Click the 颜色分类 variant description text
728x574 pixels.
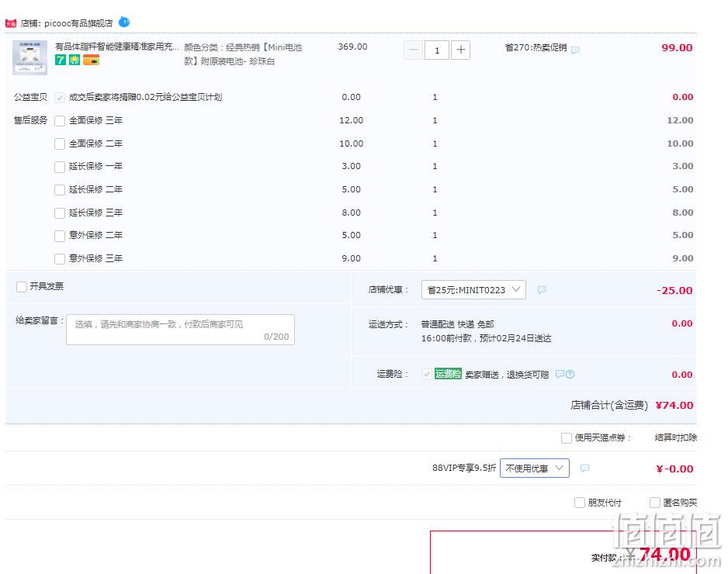[243, 54]
